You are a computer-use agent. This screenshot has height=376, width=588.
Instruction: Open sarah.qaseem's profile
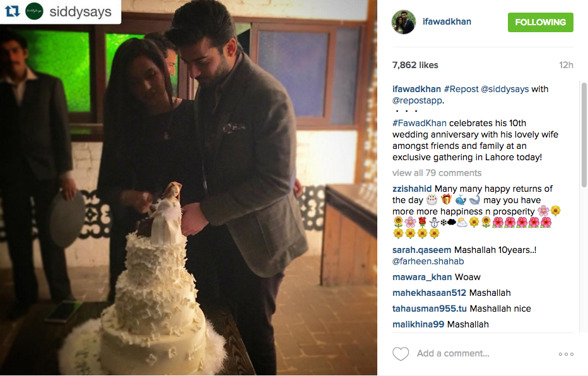click(421, 250)
